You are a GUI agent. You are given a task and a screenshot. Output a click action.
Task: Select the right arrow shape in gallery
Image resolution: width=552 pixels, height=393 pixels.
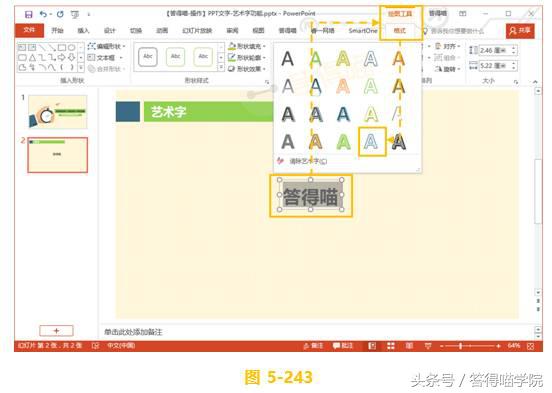(62, 57)
